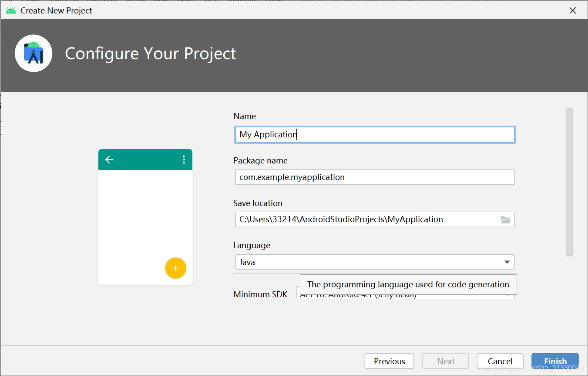This screenshot has height=376, width=588.
Task: Click the disabled Next button
Action: click(x=446, y=361)
